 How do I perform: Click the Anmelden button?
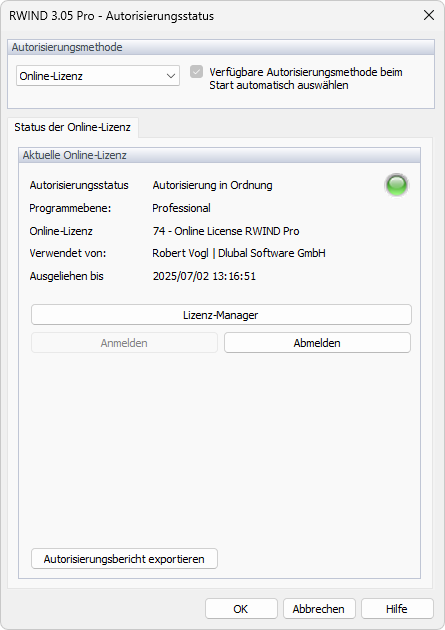point(125,343)
